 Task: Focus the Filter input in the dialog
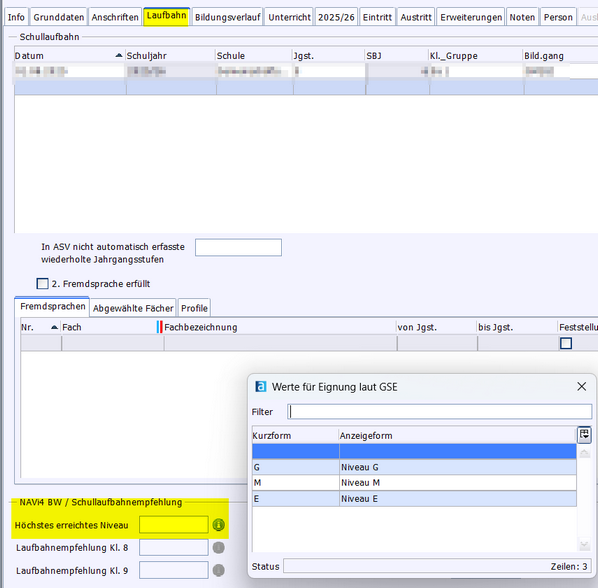tap(440, 412)
